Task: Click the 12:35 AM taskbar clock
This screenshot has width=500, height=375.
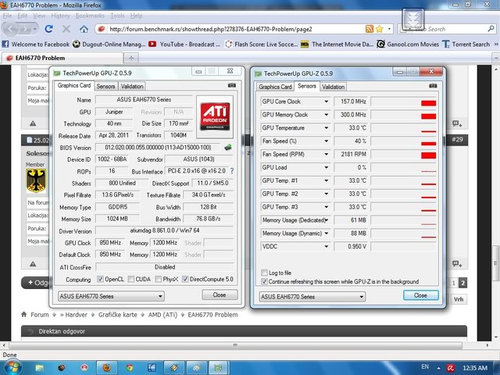Action: (475, 368)
